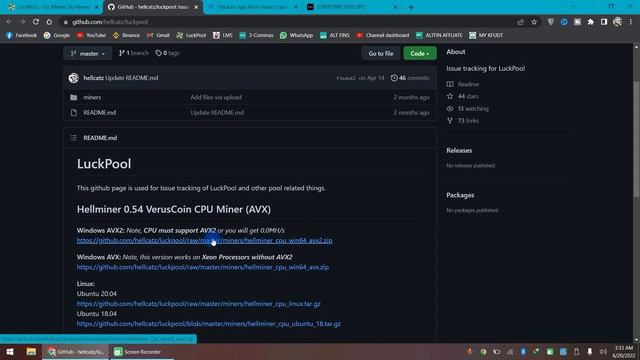The height and width of the screenshot is (360, 640).
Task: Open the Windows Start menu
Action: 10,352
